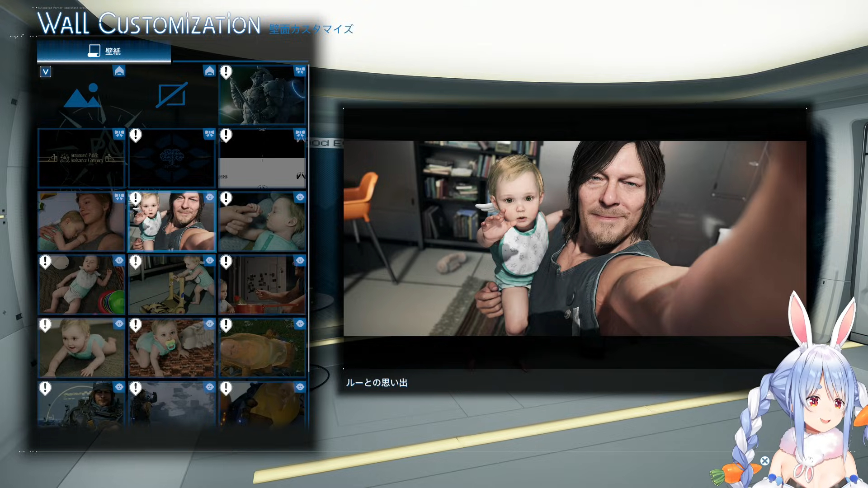Click the large selfie wallpaper preview
This screenshot has height=488, width=868.
click(575, 238)
